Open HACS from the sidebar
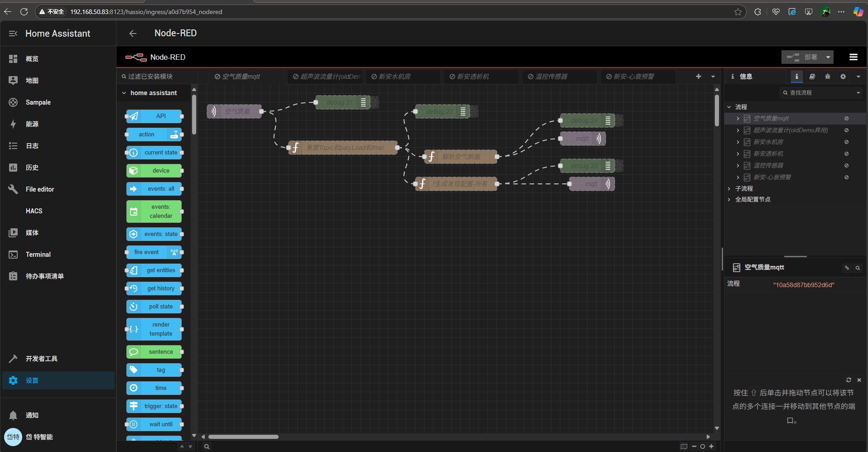This screenshot has height=452, width=868. 34,211
